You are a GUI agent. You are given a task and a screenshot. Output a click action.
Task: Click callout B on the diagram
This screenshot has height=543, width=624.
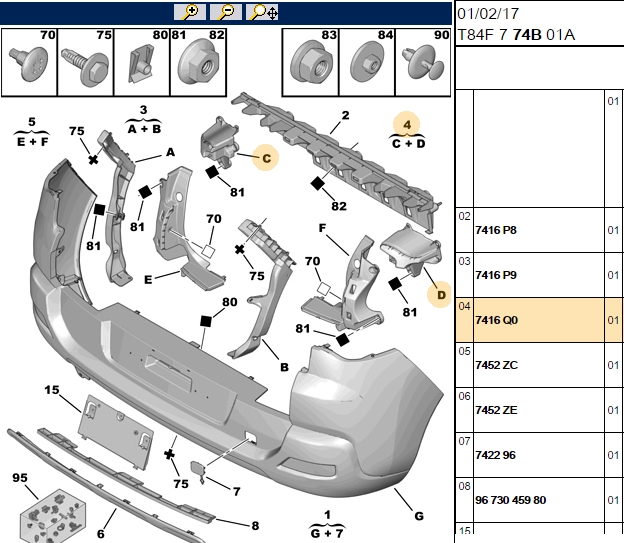pos(284,367)
